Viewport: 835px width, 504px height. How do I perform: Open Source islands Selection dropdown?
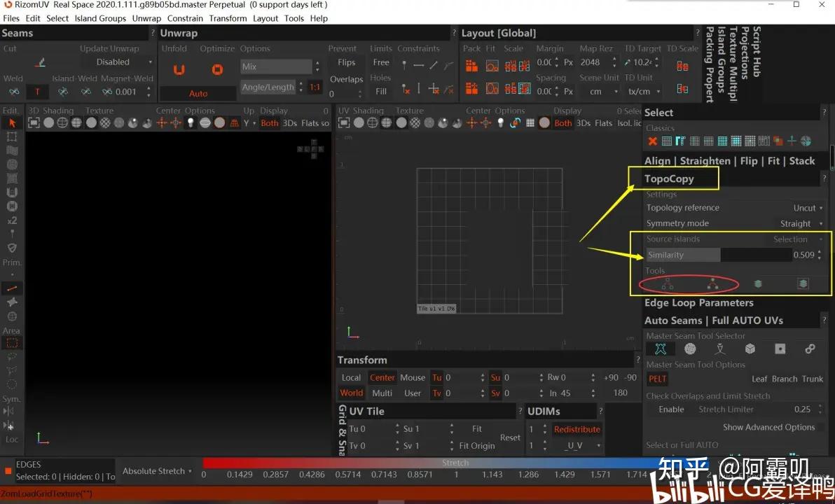click(x=797, y=239)
